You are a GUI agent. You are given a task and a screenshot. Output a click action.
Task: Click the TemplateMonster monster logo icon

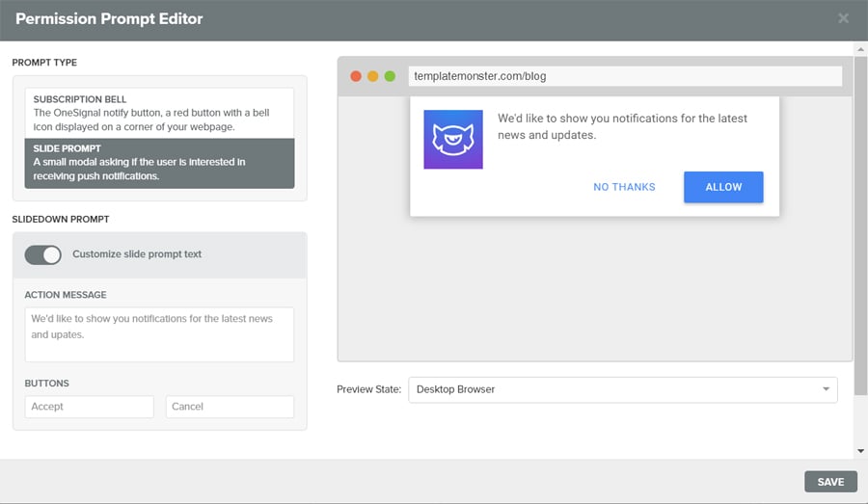click(x=453, y=140)
